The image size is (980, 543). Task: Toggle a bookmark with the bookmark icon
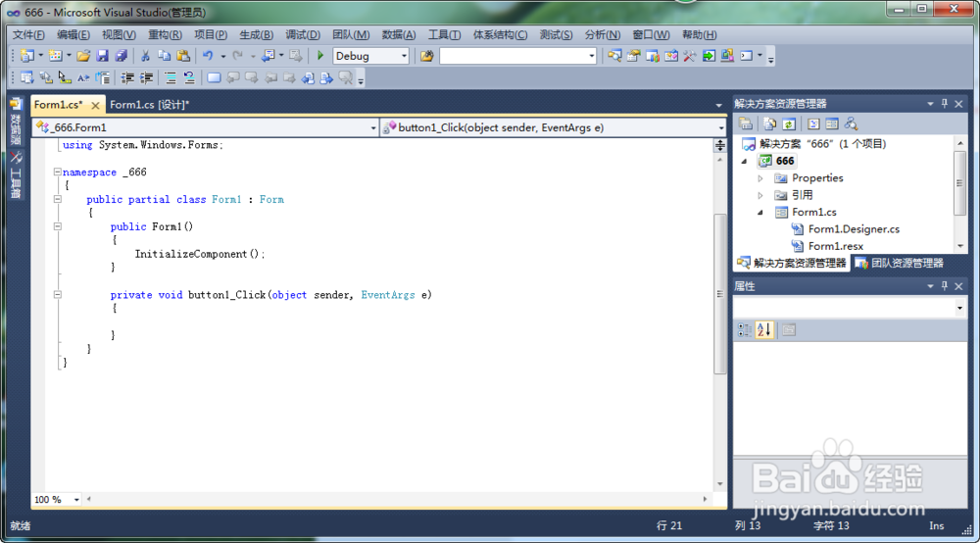214,77
